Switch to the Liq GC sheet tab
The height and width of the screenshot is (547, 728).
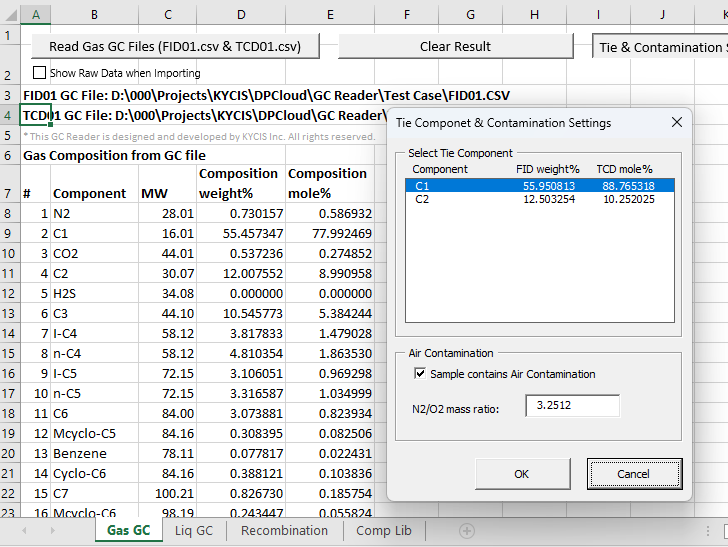[194, 530]
